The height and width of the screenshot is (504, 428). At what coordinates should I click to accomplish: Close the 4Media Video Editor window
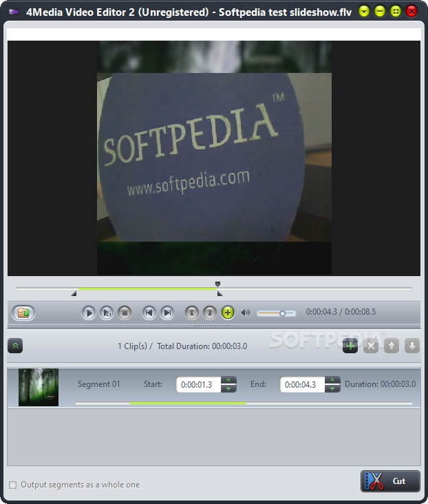[x=411, y=12]
